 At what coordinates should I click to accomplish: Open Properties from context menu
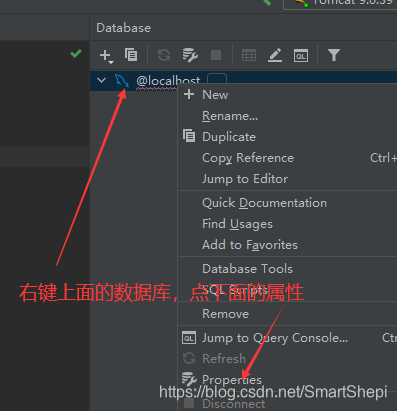(287, 380)
